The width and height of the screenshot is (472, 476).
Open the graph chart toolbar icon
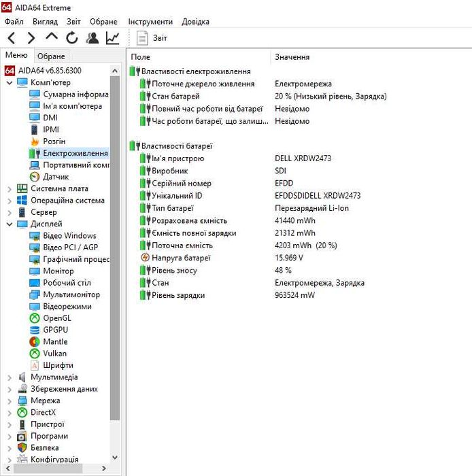(112, 38)
